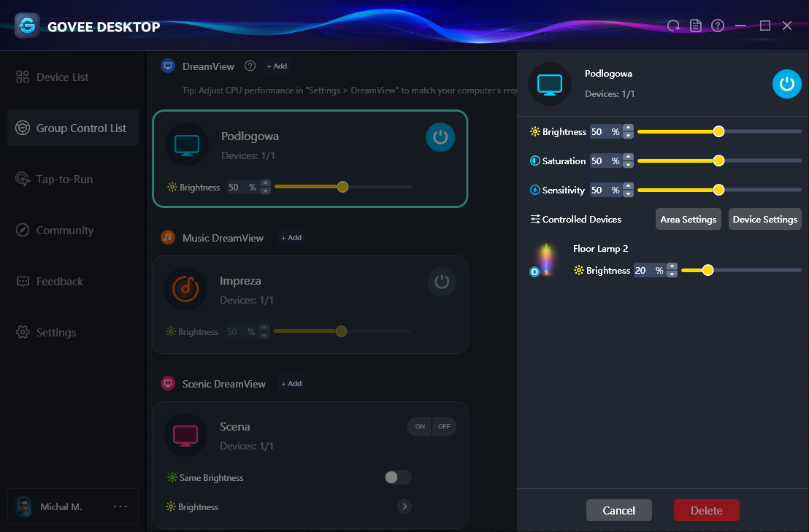This screenshot has height=532, width=809.
Task: Click the red Delete button
Action: pos(706,510)
